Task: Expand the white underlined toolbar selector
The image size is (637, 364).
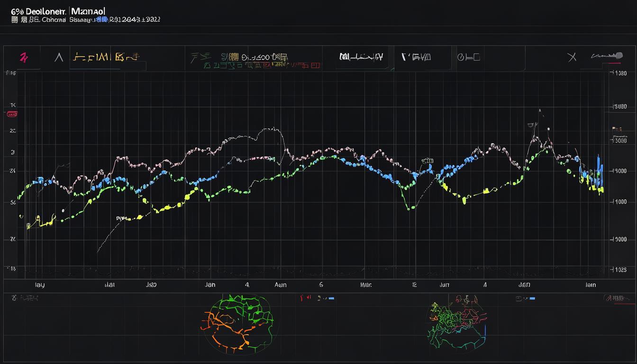Action: [x=361, y=57]
